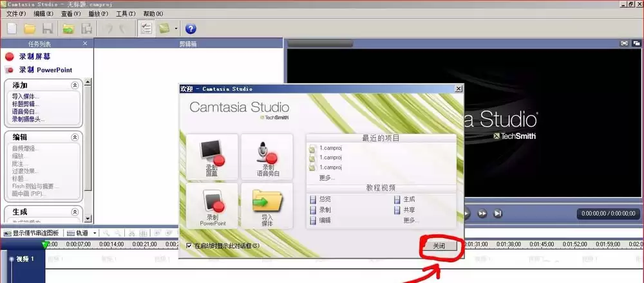Viewport: 644px width, 283px height.
Task: Open the 文件 menu
Action: (x=16, y=14)
